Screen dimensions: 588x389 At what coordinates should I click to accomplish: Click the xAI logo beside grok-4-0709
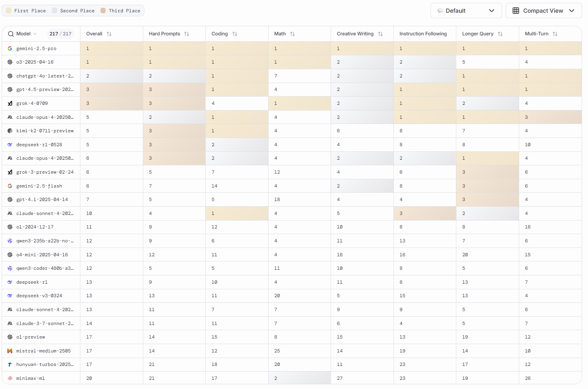click(10, 103)
